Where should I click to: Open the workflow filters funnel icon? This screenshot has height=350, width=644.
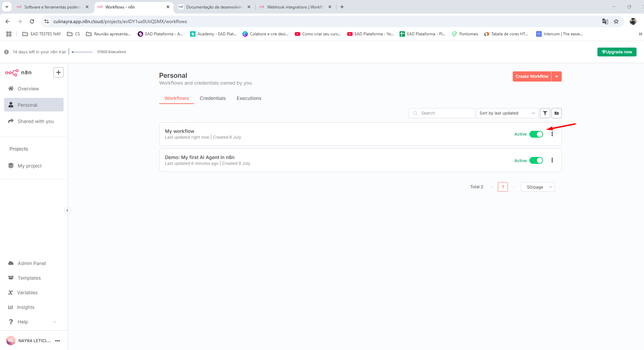click(x=545, y=113)
